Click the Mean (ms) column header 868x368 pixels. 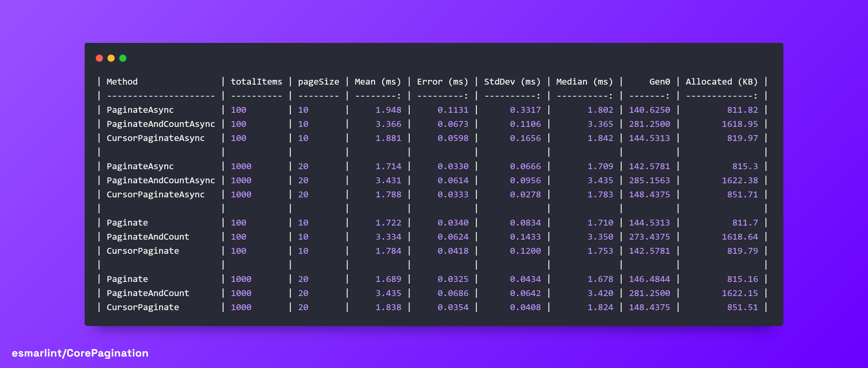[x=378, y=82]
